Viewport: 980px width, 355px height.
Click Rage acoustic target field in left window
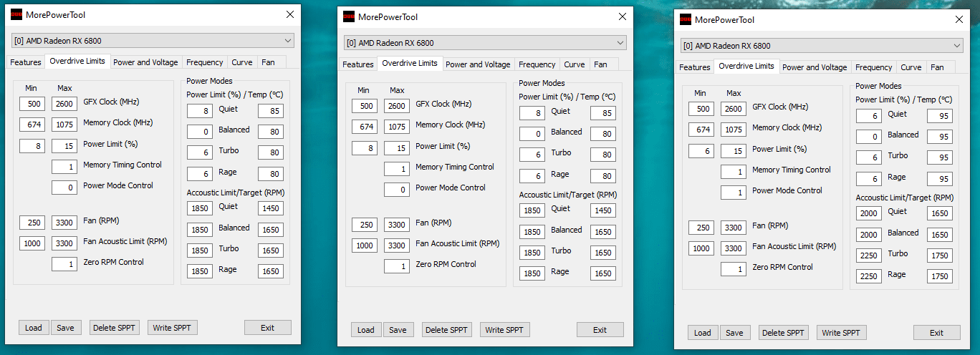[271, 271]
